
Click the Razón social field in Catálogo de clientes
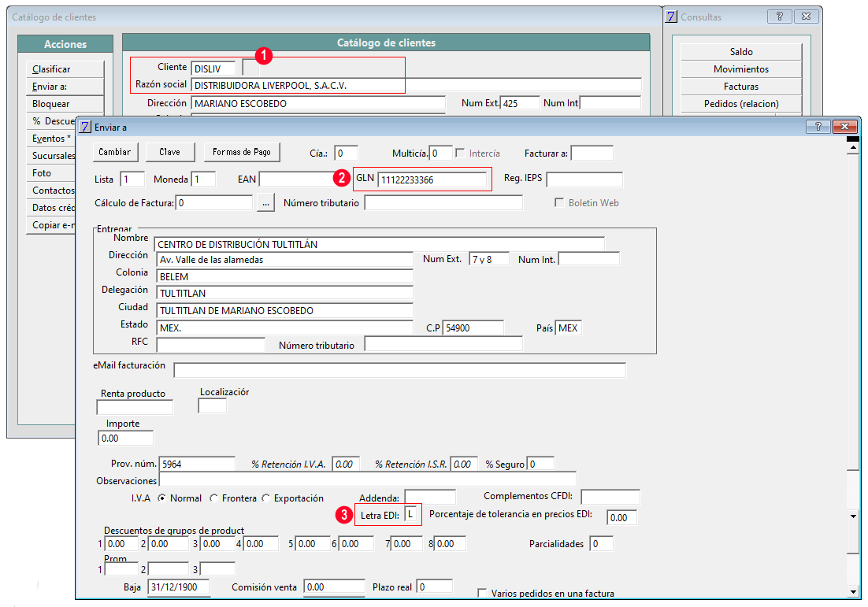[x=417, y=85]
